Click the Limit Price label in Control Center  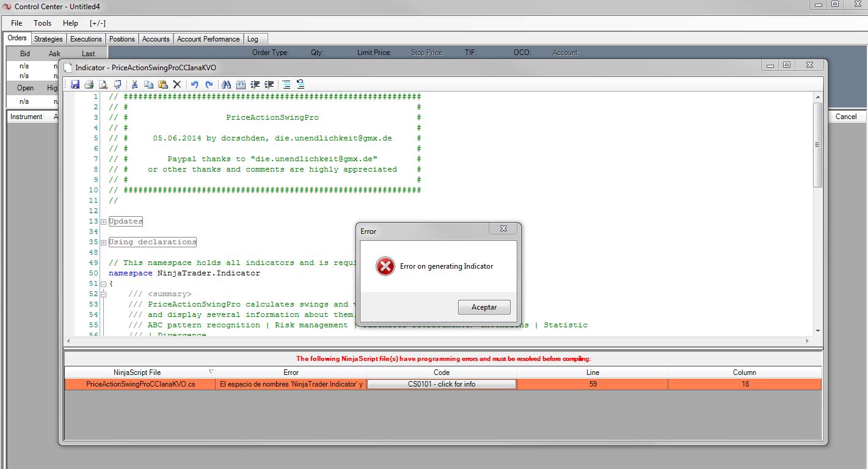point(374,53)
